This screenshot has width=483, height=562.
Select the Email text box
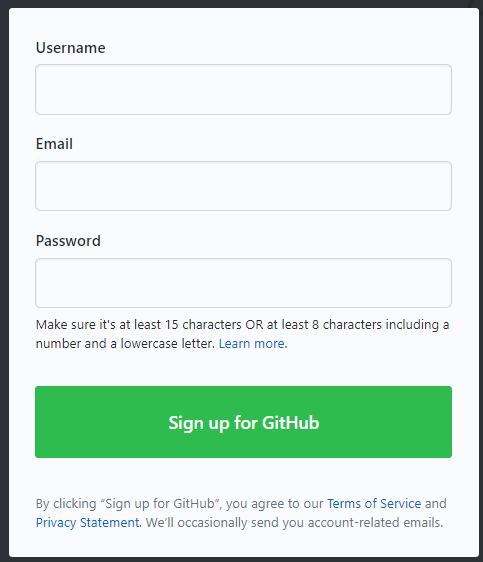coord(243,186)
